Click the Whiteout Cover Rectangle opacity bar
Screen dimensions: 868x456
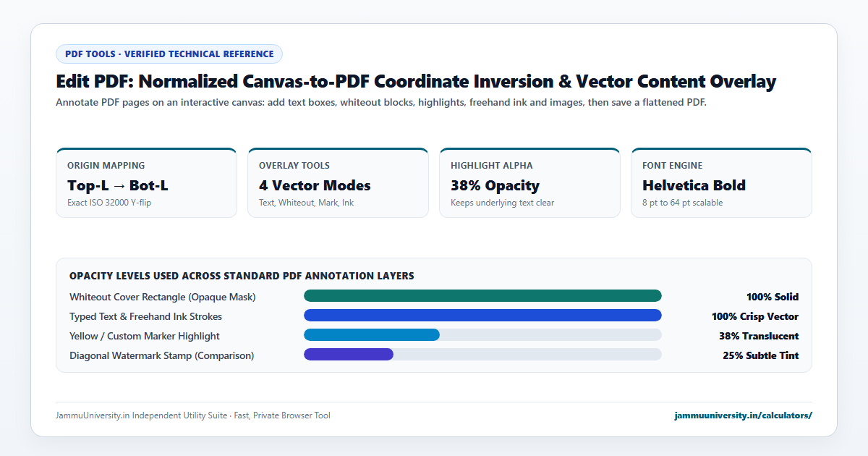pos(482,296)
